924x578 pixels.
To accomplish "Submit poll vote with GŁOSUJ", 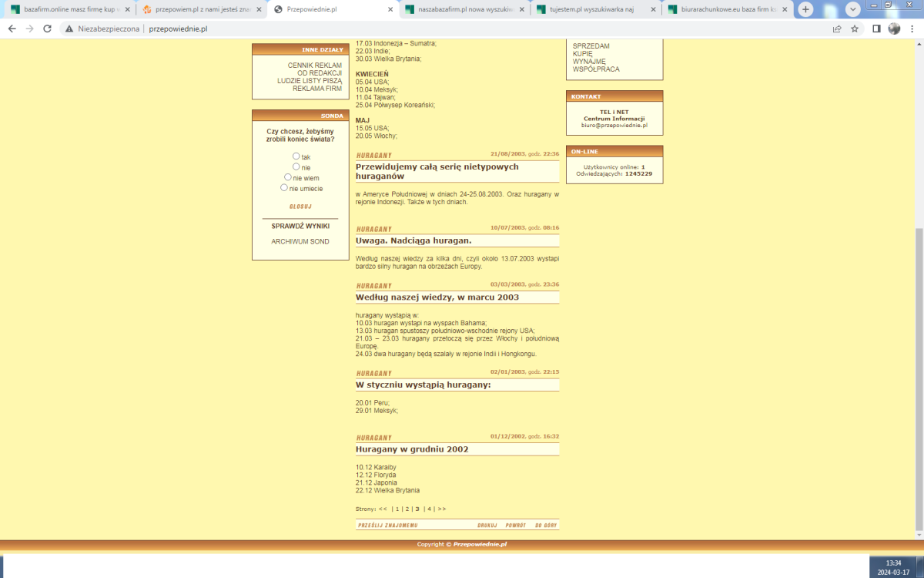I will pos(300,207).
